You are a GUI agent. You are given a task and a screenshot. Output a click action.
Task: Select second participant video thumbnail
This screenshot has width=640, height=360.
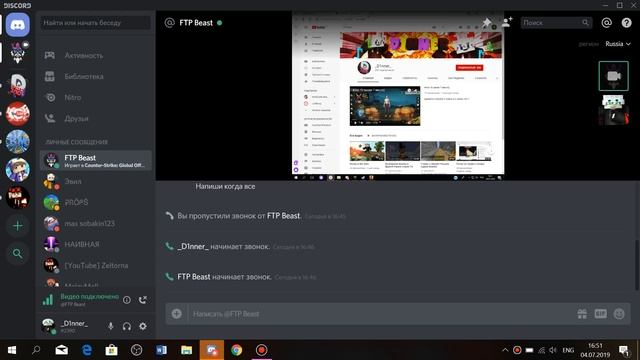click(x=613, y=109)
